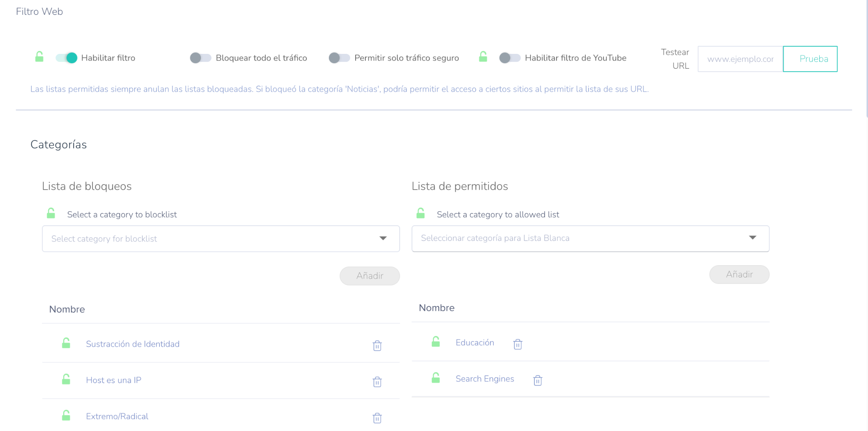Image resolution: width=868 pixels, height=431 pixels.
Task: Expand Seleccionar categoría para Lista Blanca dropdown
Action: point(590,238)
